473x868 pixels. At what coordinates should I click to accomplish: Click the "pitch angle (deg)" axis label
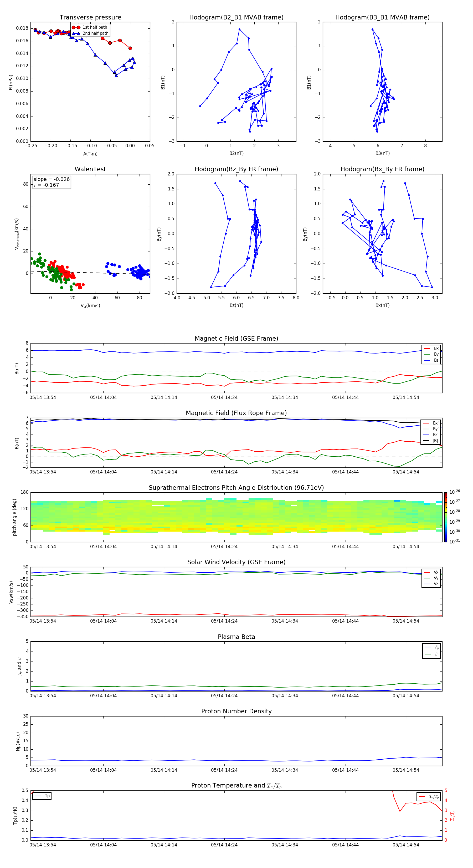(14, 517)
